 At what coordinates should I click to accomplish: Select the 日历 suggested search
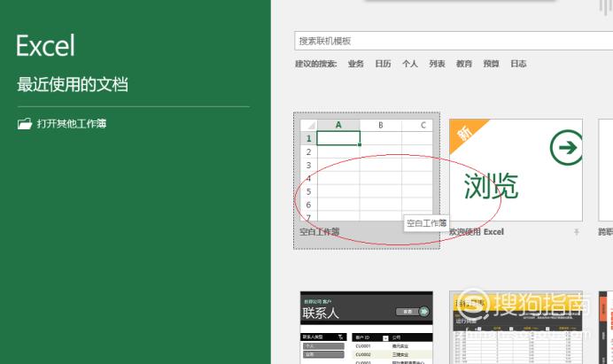coord(383,64)
